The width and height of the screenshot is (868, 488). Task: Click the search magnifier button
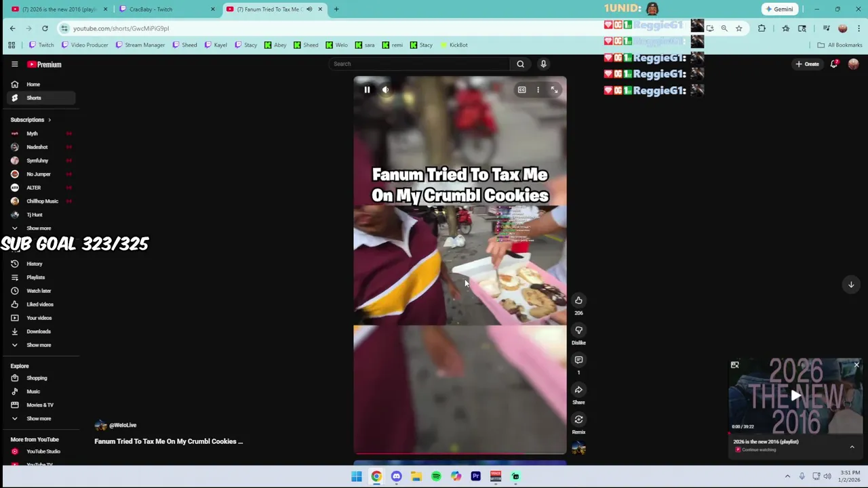tap(520, 64)
